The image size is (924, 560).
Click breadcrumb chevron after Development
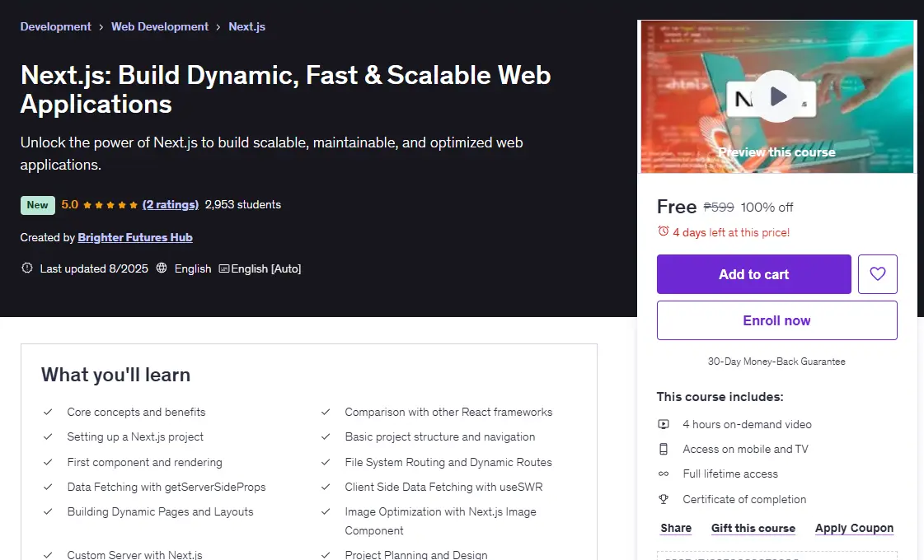point(101,27)
